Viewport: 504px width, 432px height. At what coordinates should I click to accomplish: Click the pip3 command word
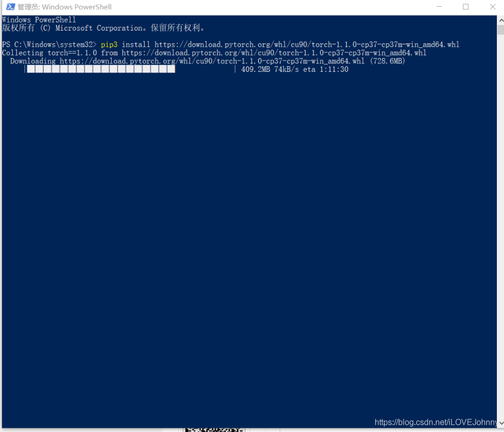[x=109, y=44]
